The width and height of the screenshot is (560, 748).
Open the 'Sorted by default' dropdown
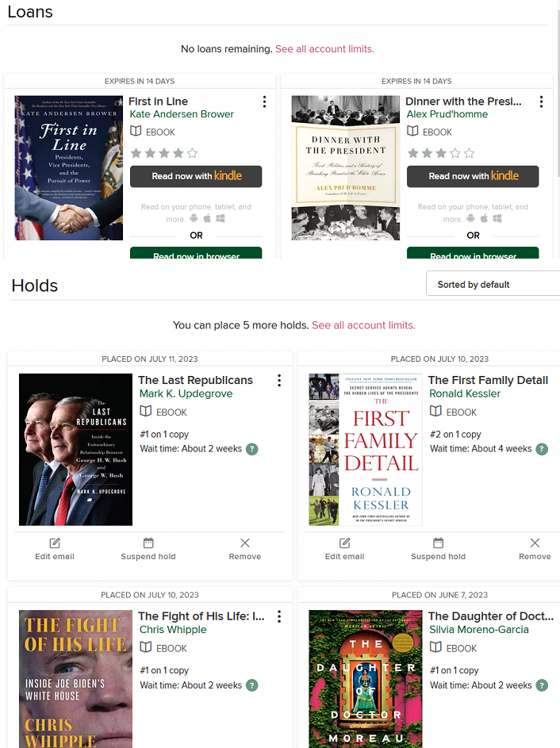pos(493,285)
